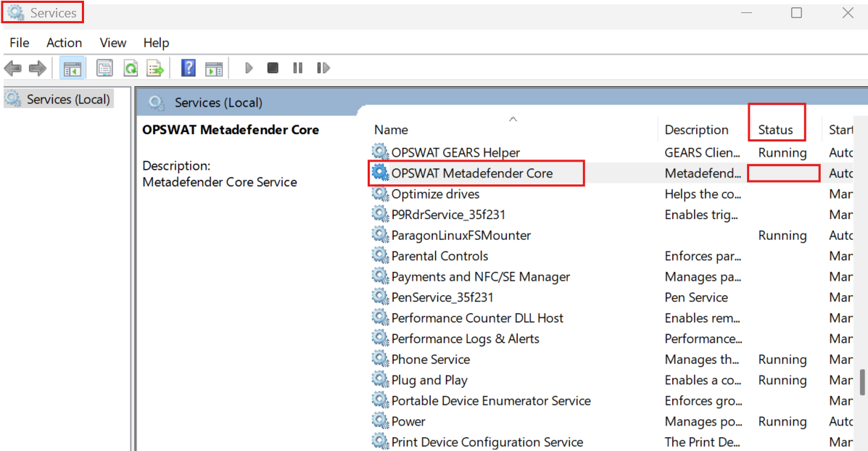Click gear icon beside PenService_35f231
Screen dimensions: 868x451
click(x=380, y=297)
